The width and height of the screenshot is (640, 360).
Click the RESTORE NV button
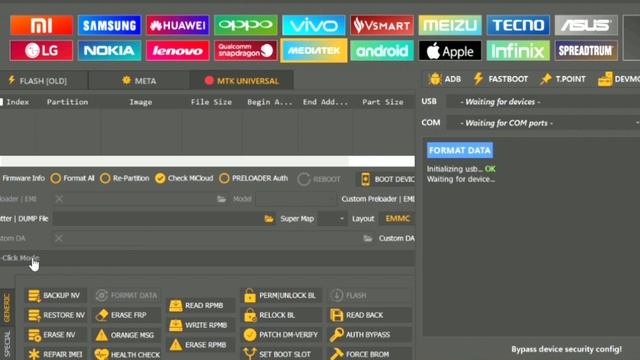point(56,315)
